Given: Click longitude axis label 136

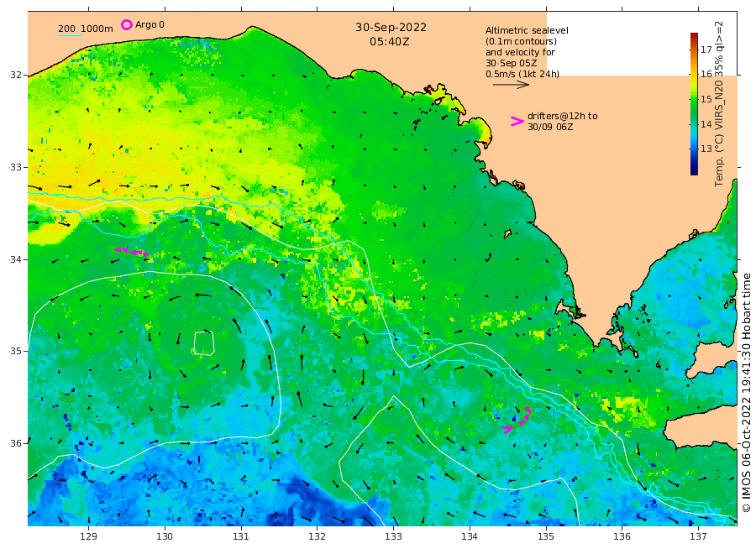Looking at the screenshot, I should click(622, 536).
